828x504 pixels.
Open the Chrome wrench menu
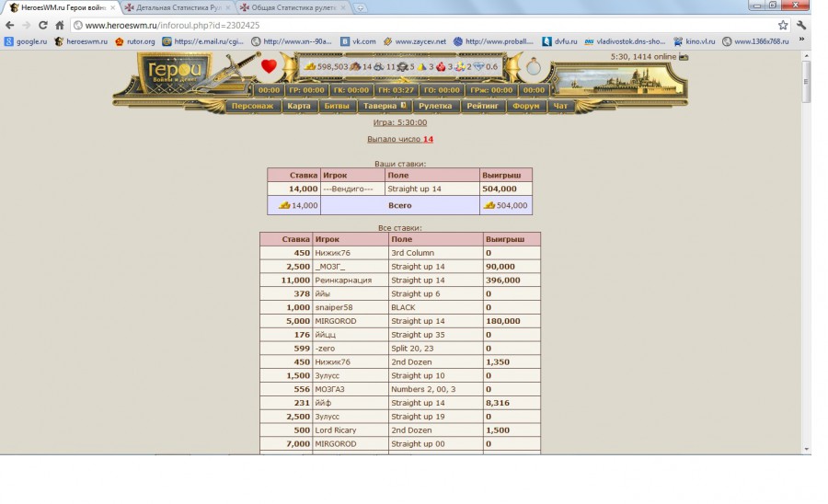[x=801, y=25]
